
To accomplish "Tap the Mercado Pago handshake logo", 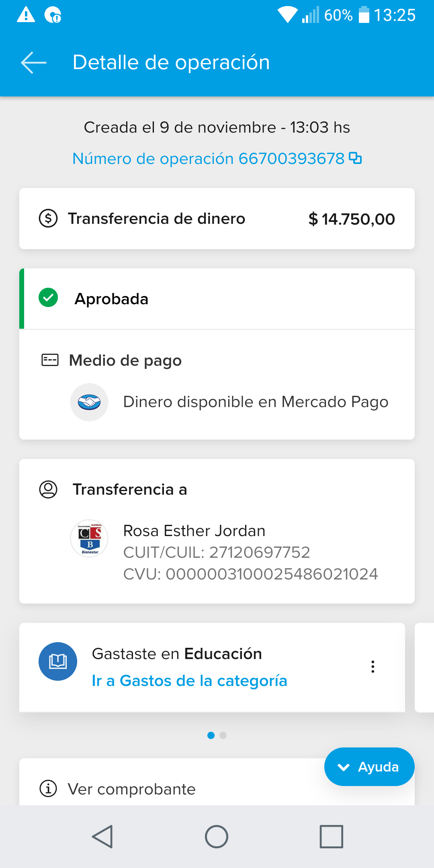I will click(89, 402).
